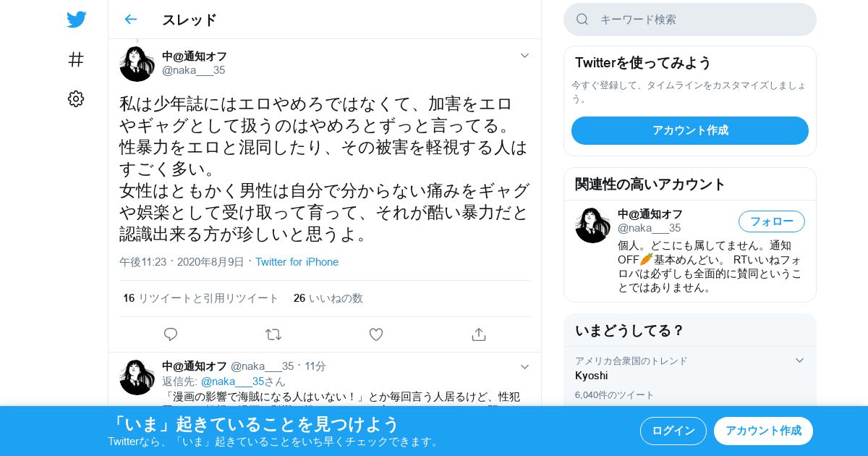Click the Twitter bird logo
The height and width of the screenshot is (456, 868).
point(76,20)
